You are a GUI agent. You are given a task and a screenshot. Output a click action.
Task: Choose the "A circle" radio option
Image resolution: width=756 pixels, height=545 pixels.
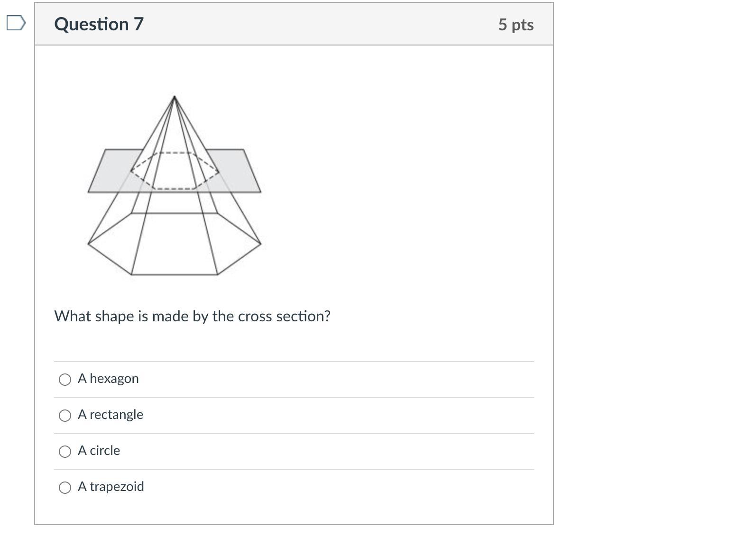[65, 451]
